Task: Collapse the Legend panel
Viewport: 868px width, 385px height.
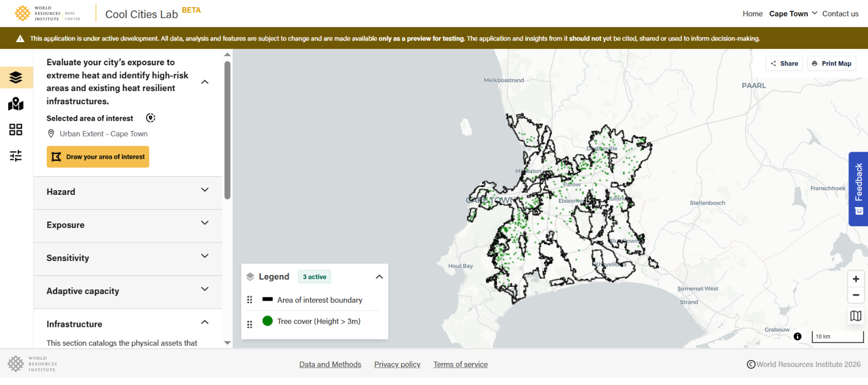Action: (379, 277)
